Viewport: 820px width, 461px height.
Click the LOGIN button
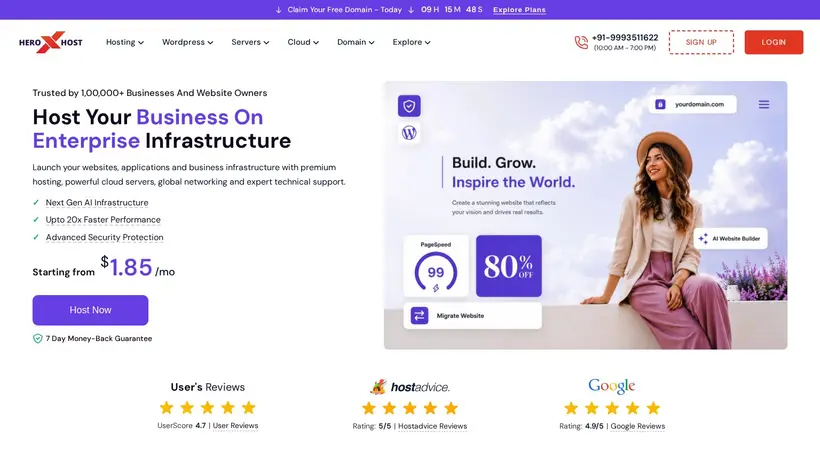tap(774, 42)
